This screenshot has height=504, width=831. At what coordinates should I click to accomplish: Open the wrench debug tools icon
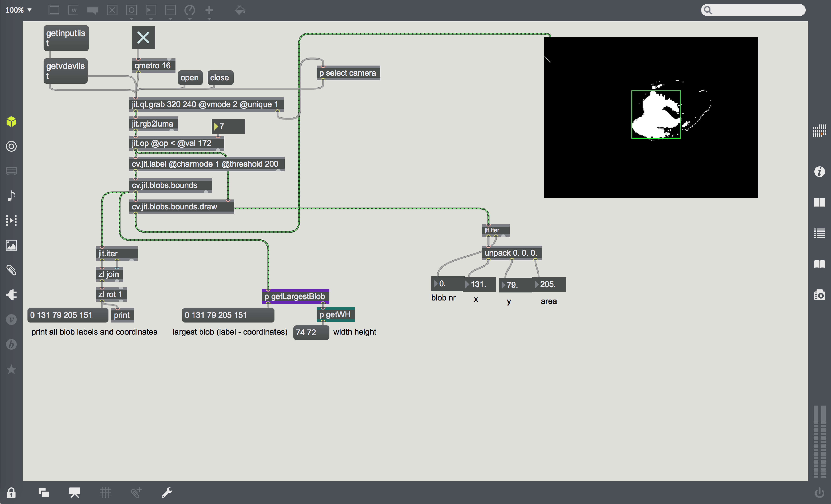[167, 493]
